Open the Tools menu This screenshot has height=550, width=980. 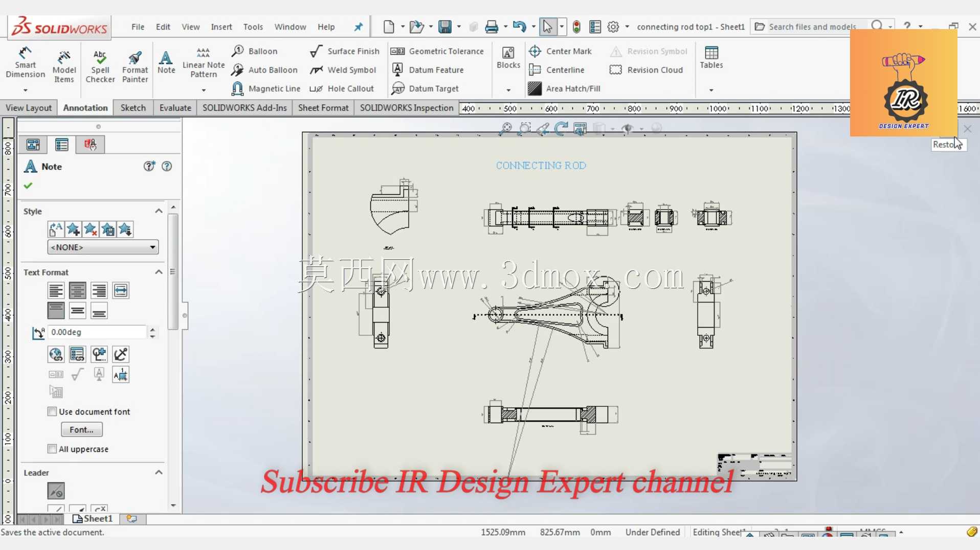[x=253, y=27]
